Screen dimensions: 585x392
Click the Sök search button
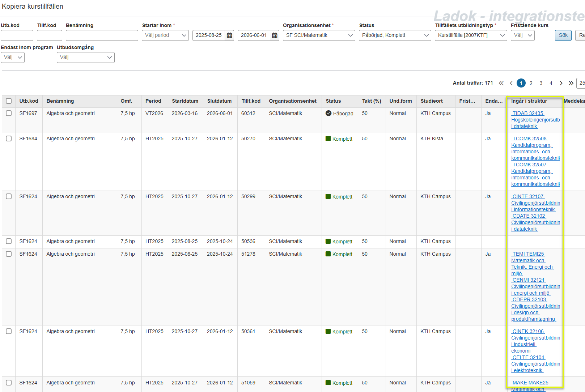click(x=563, y=35)
